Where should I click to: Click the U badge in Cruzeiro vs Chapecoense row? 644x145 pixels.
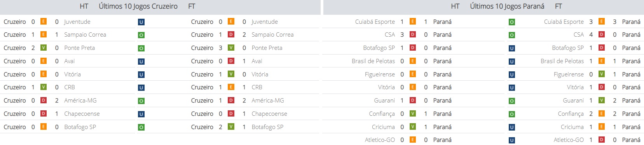[x=141, y=114]
